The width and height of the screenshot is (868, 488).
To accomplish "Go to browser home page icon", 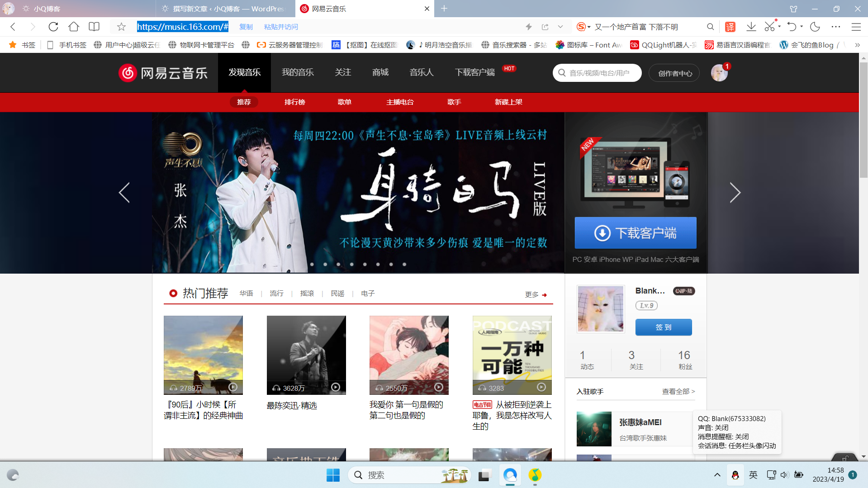I will [x=73, y=27].
